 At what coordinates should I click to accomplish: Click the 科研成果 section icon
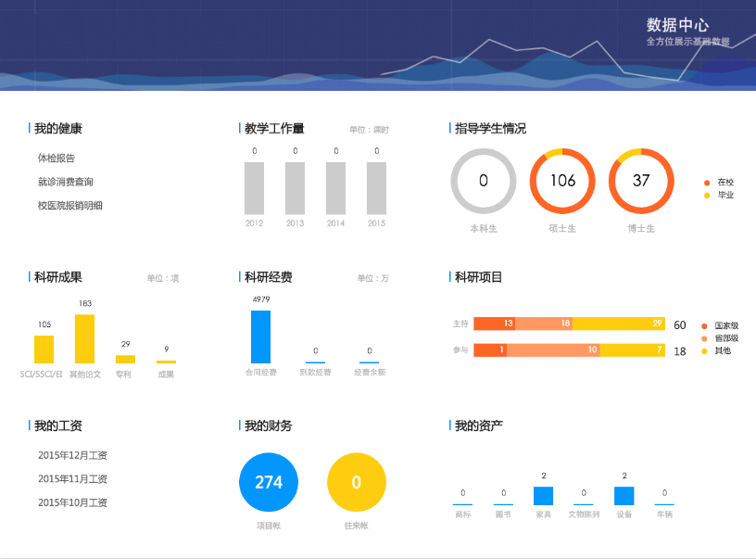[29, 275]
